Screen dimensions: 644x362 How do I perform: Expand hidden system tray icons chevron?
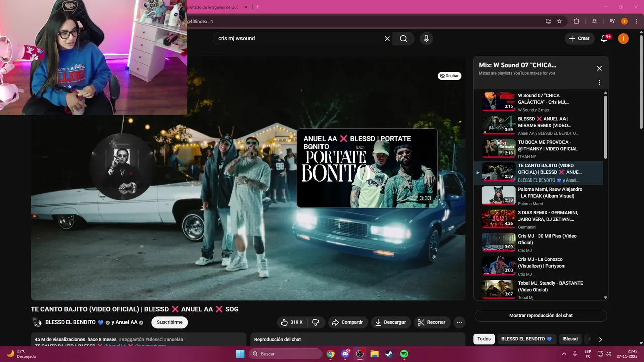(x=563, y=354)
